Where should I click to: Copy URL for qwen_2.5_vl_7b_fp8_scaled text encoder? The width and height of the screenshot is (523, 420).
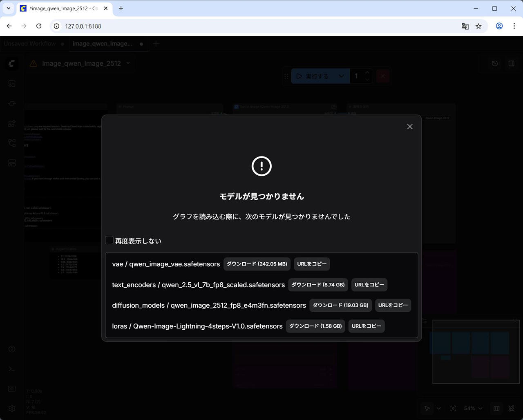369,285
